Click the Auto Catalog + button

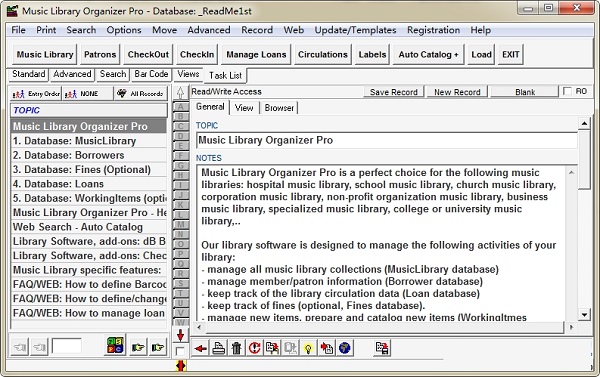tap(428, 54)
